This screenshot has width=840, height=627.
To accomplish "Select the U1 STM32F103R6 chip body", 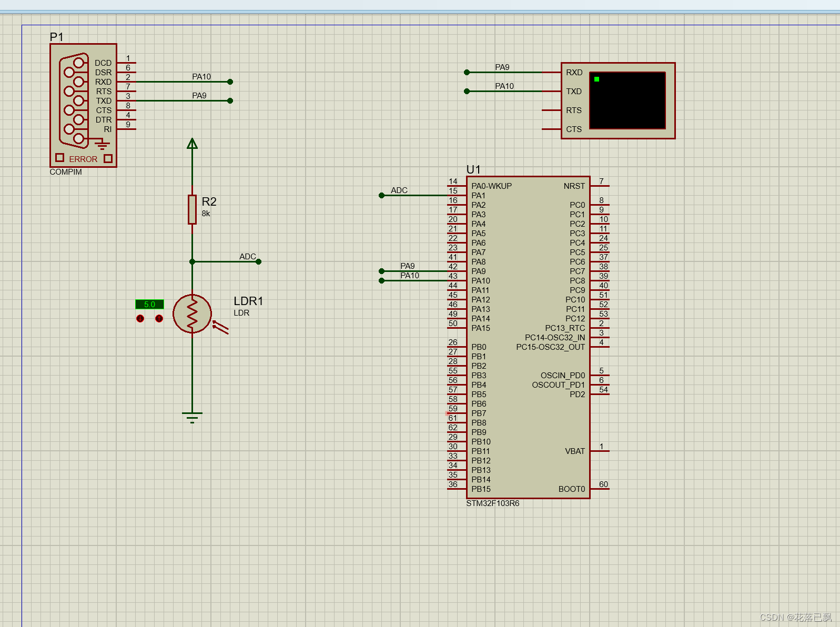I will click(x=528, y=337).
